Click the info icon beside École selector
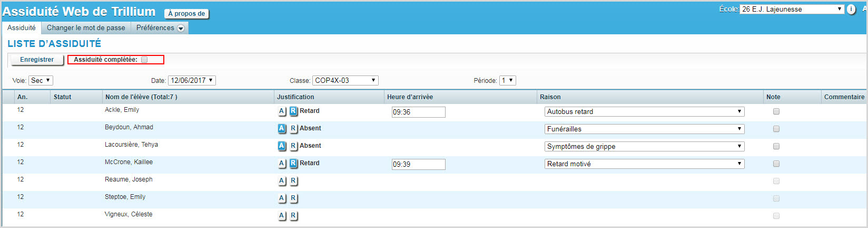The width and height of the screenshot is (868, 228). [x=851, y=9]
